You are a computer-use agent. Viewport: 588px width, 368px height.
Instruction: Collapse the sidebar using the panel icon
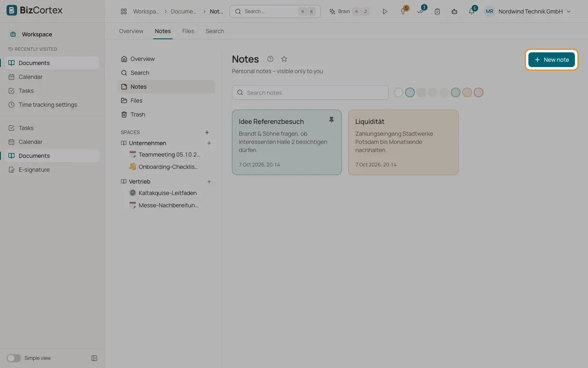(x=94, y=358)
